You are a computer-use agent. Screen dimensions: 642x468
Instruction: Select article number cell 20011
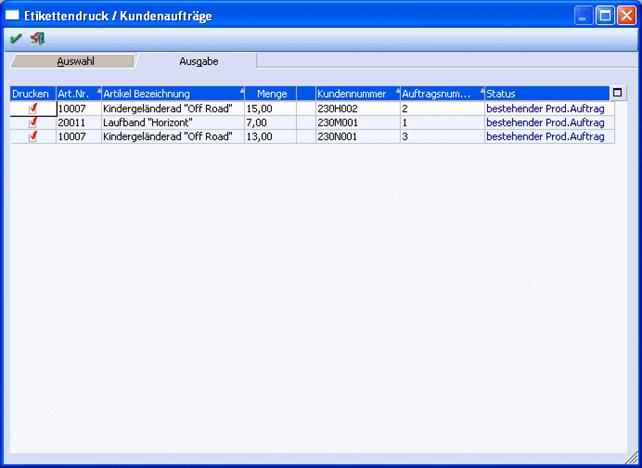point(76,122)
